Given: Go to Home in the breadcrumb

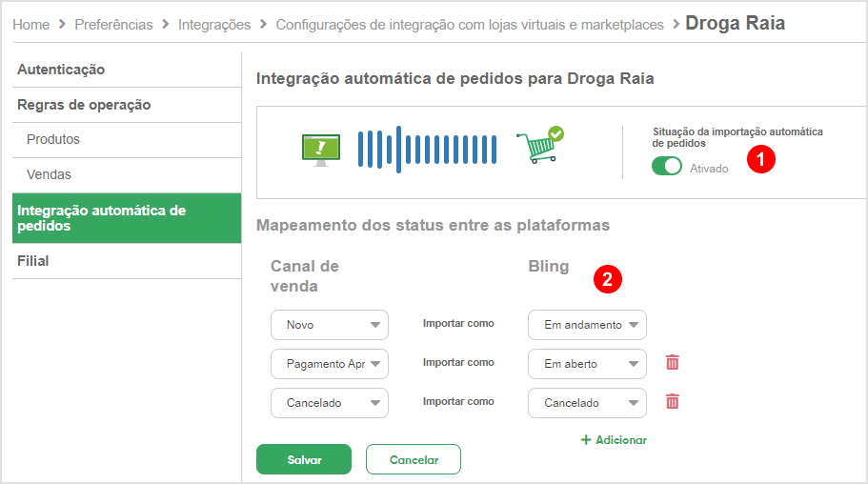Looking at the screenshot, I should point(31,25).
